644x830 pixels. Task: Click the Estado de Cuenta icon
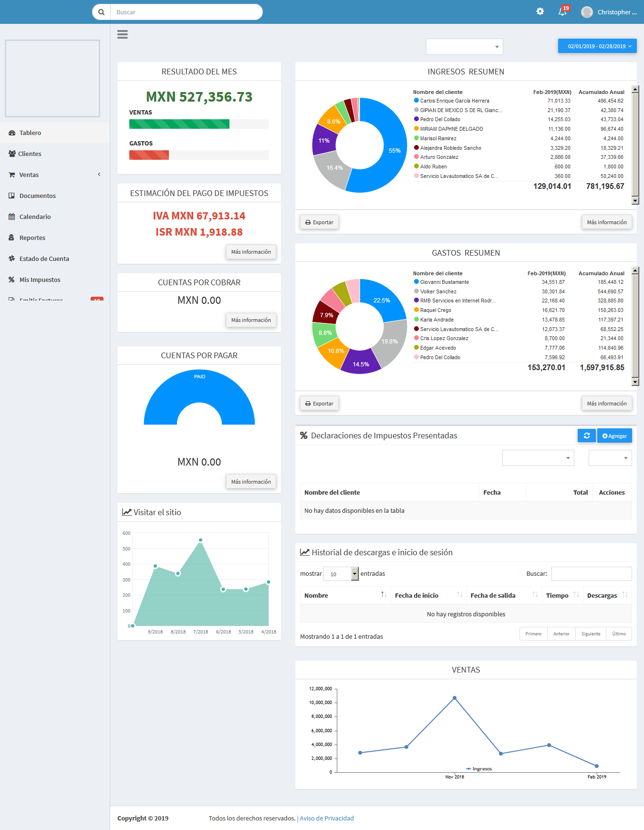(12, 259)
